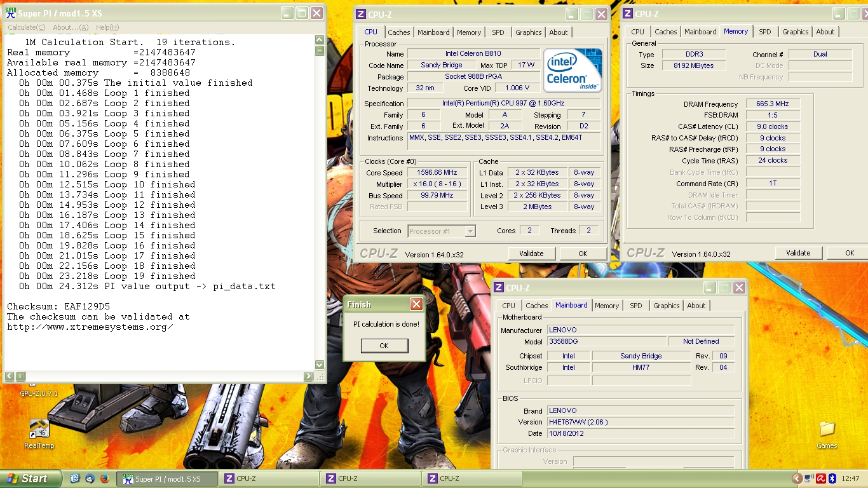Image resolution: width=868 pixels, height=488 pixels.
Task: Click the motherboard Model field 33588DG
Action: point(606,342)
